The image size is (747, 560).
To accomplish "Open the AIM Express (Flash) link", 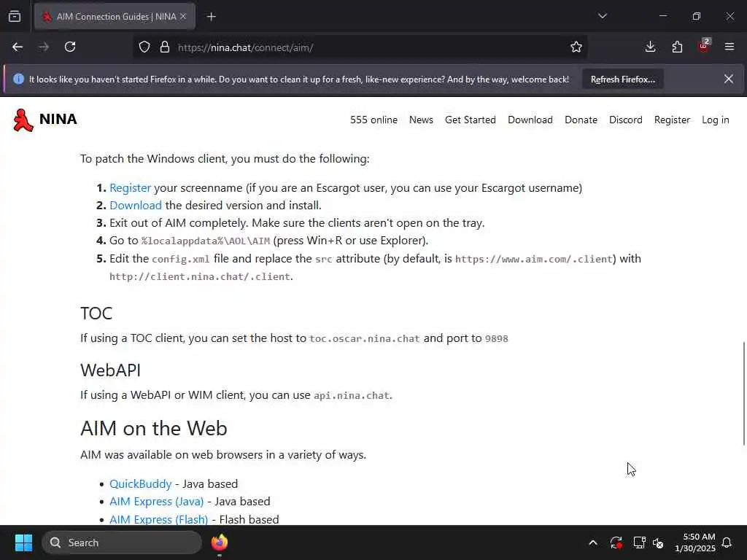I will pos(158,519).
